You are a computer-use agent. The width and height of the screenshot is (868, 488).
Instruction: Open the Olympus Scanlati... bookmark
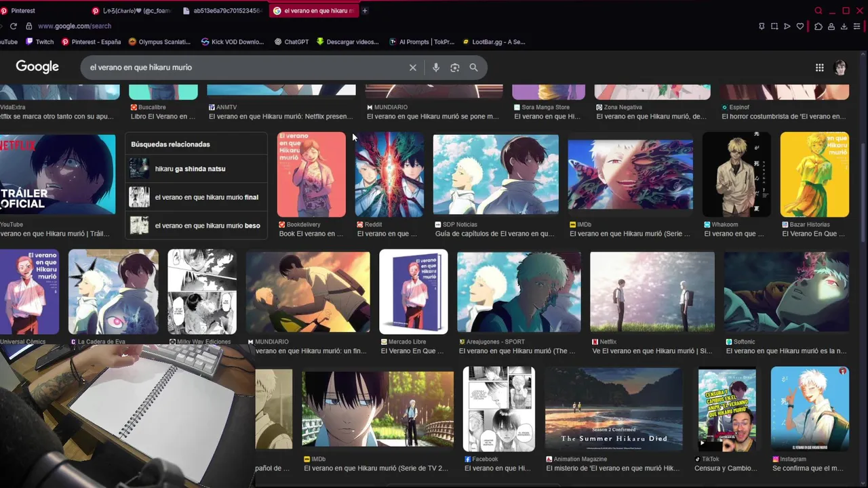pyautogui.click(x=159, y=42)
